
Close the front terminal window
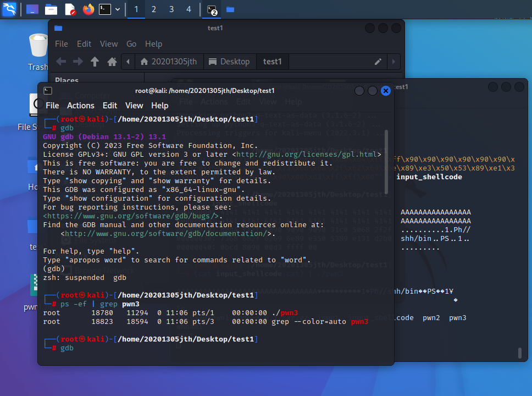385,91
